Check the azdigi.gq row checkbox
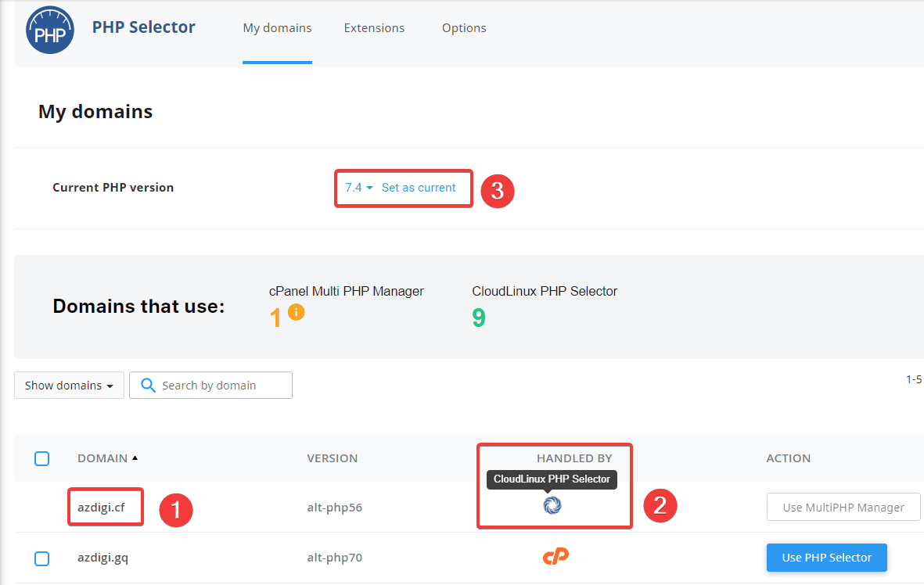Image resolution: width=924 pixels, height=585 pixels. pyautogui.click(x=42, y=558)
